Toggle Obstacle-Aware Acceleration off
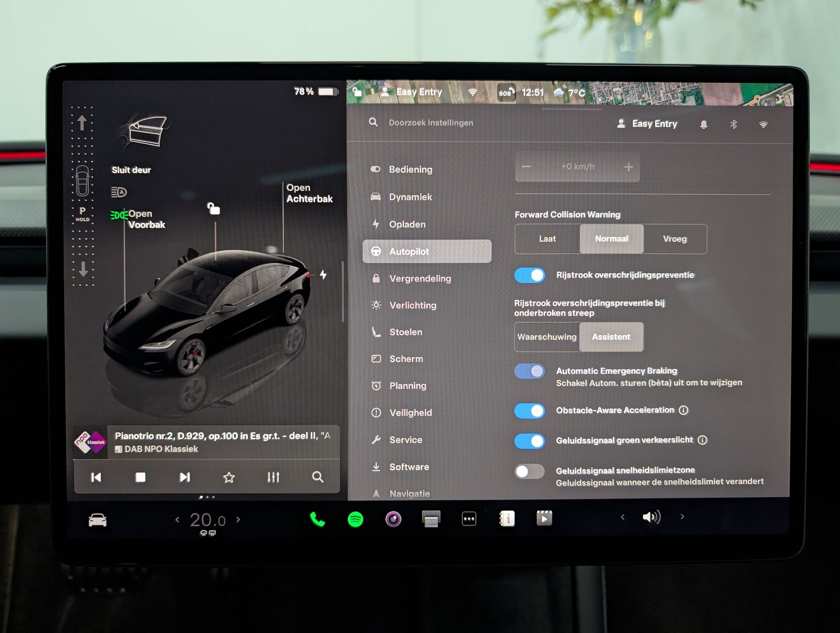 [x=529, y=411]
